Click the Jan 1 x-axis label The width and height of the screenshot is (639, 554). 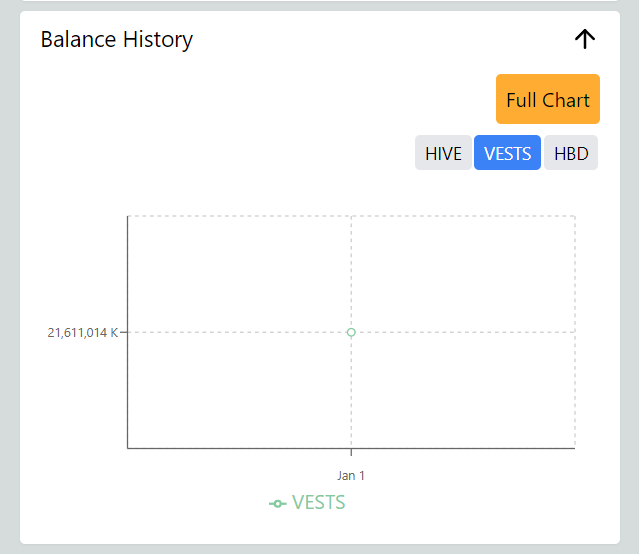(351, 475)
